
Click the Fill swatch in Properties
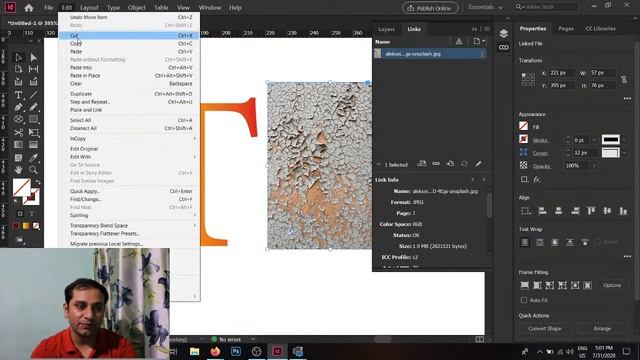524,127
